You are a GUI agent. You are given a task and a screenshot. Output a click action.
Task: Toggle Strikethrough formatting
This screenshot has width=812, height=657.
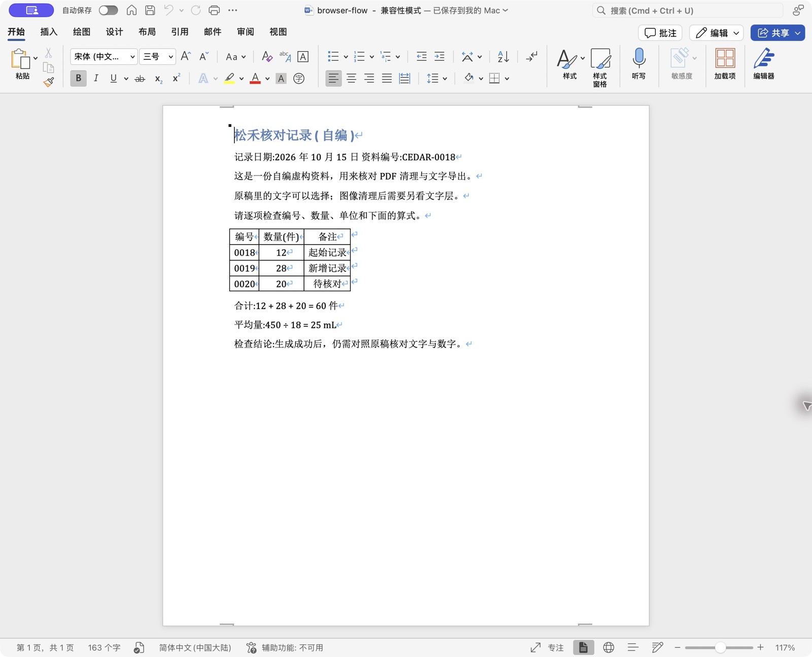point(140,78)
